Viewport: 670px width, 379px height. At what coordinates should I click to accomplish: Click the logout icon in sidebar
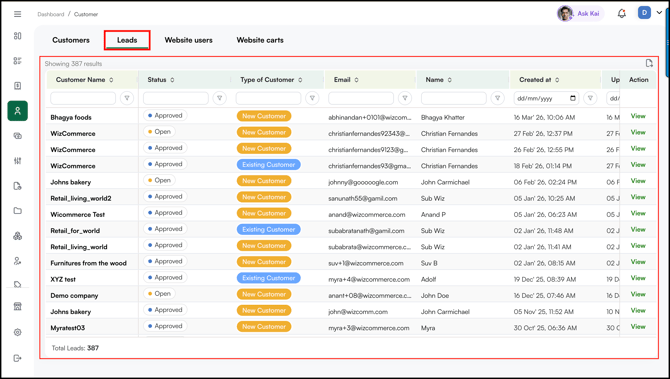pos(18,358)
